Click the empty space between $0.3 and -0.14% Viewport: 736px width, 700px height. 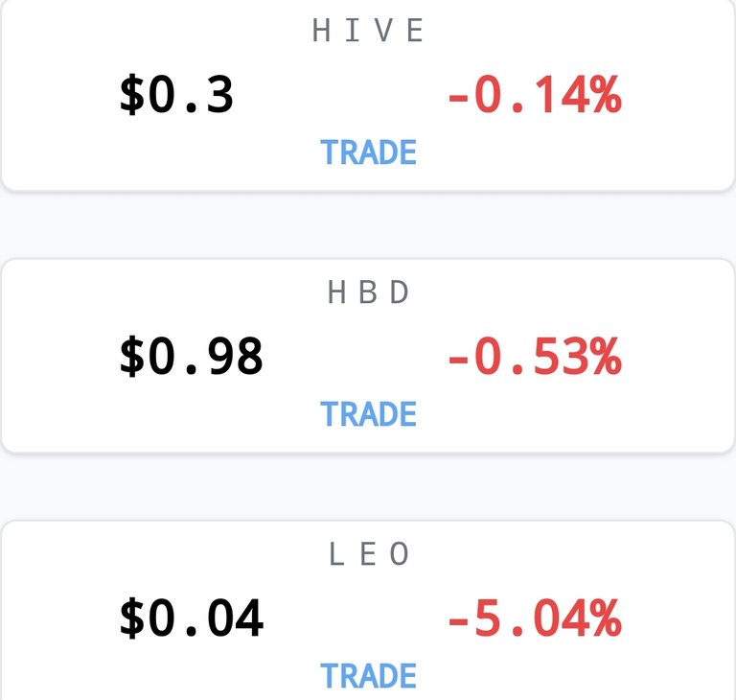[x=341, y=95]
